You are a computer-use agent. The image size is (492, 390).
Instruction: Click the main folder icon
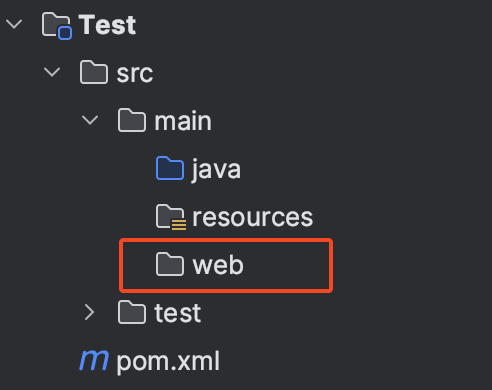(x=132, y=120)
